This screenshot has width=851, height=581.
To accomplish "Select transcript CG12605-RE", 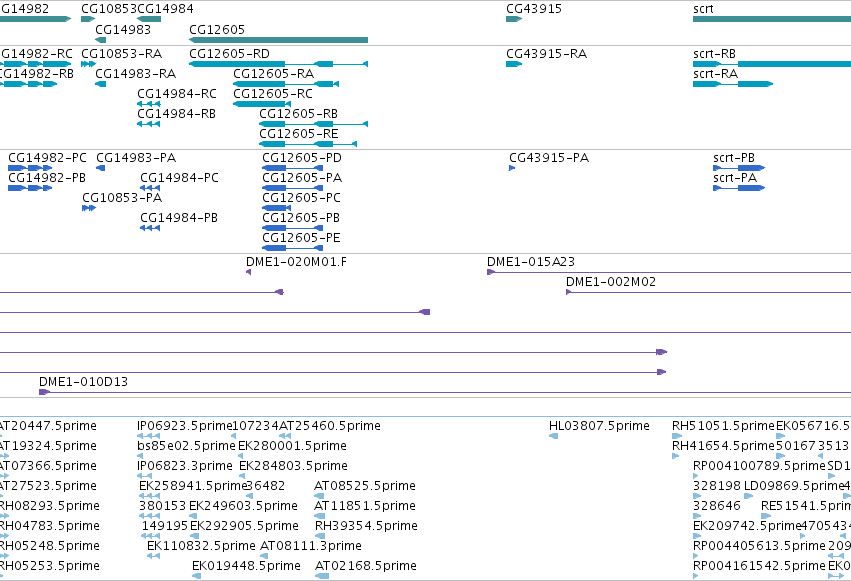I will click(x=308, y=144).
